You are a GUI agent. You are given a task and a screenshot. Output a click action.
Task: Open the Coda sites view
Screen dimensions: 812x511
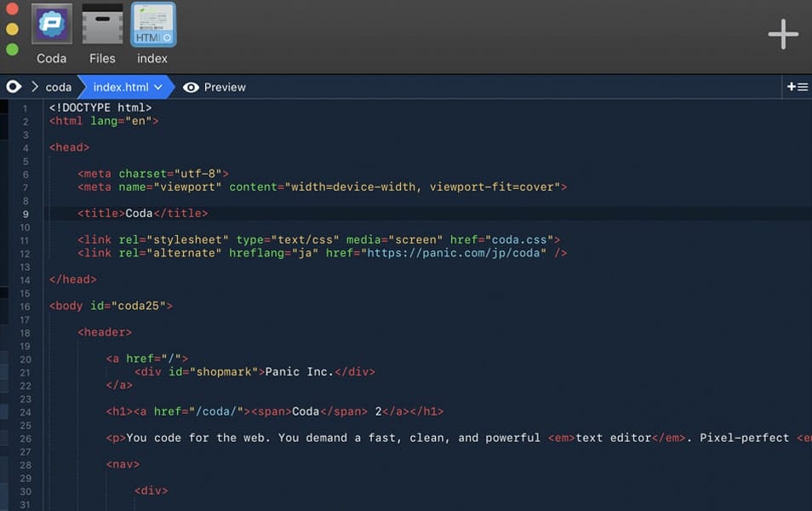[x=50, y=24]
